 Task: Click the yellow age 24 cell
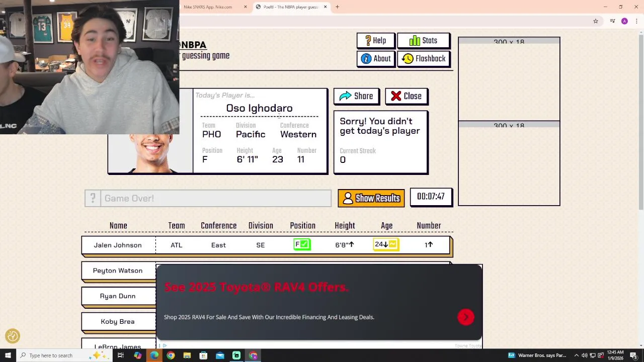[x=386, y=244]
